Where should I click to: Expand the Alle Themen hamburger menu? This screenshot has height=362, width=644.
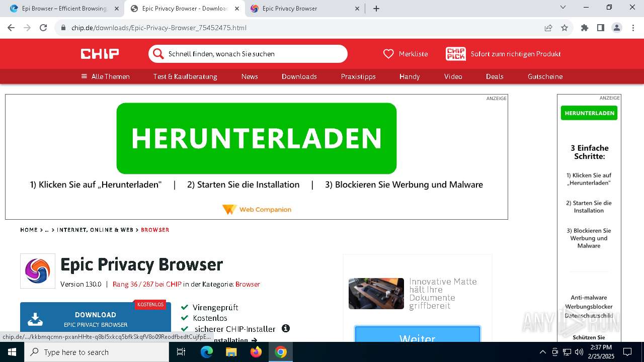[106, 76]
